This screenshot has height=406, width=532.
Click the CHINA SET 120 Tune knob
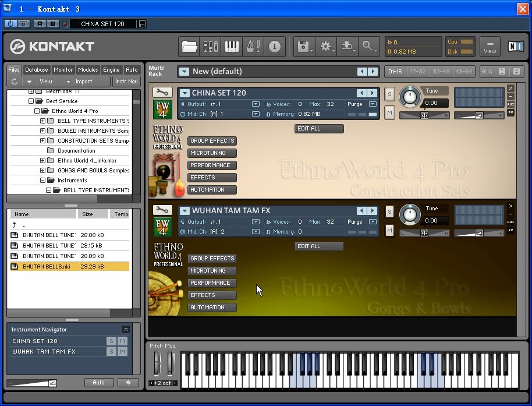click(410, 97)
